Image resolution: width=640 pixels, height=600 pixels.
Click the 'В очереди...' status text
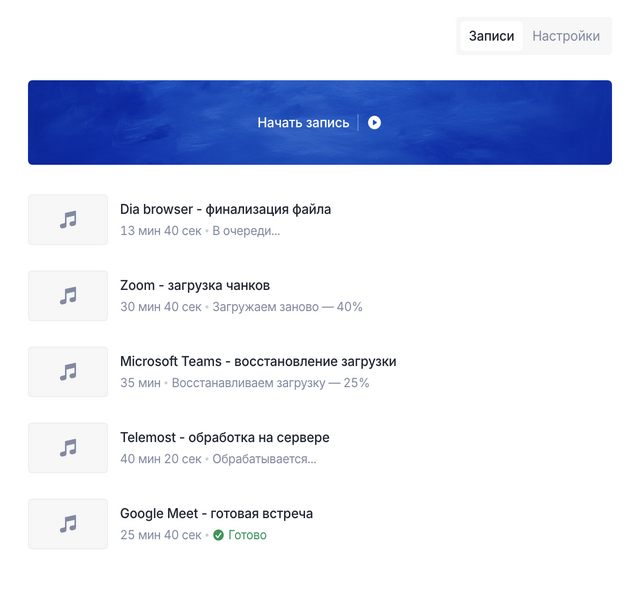246,231
